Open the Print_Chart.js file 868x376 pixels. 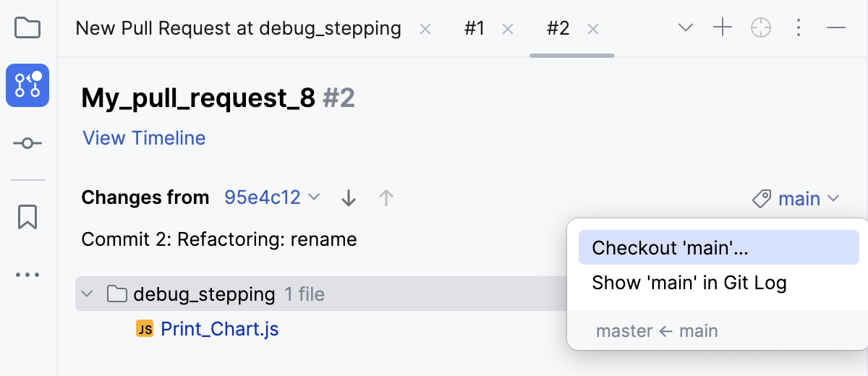219,329
